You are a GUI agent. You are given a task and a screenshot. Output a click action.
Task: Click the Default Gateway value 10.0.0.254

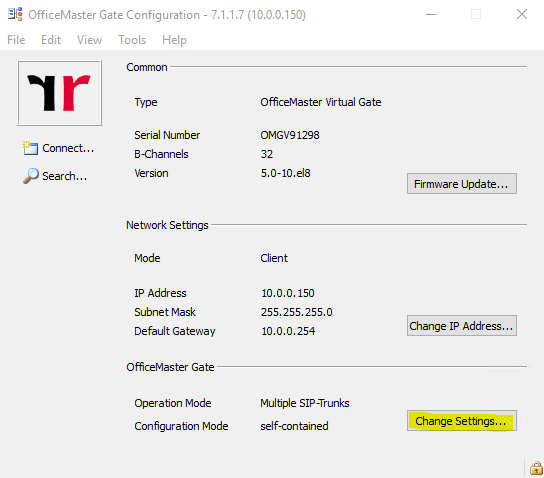pos(288,331)
